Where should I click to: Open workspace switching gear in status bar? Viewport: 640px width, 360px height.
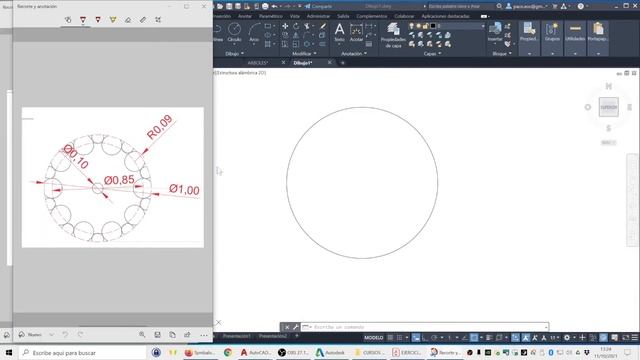(567, 338)
